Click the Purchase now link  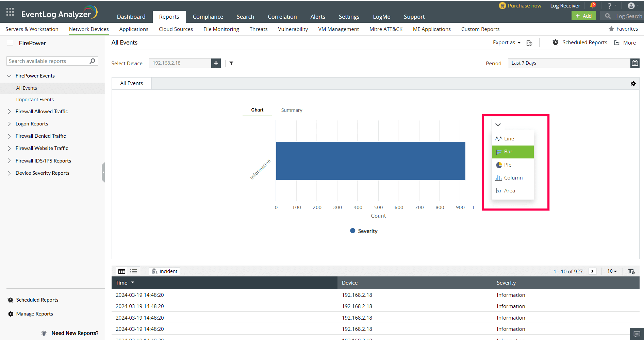point(520,6)
